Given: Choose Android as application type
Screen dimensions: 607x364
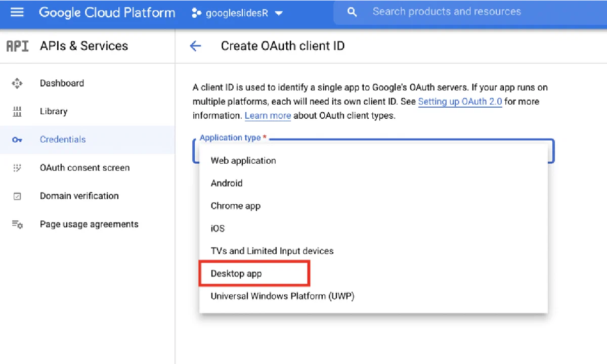Looking at the screenshot, I should pos(373,184).
